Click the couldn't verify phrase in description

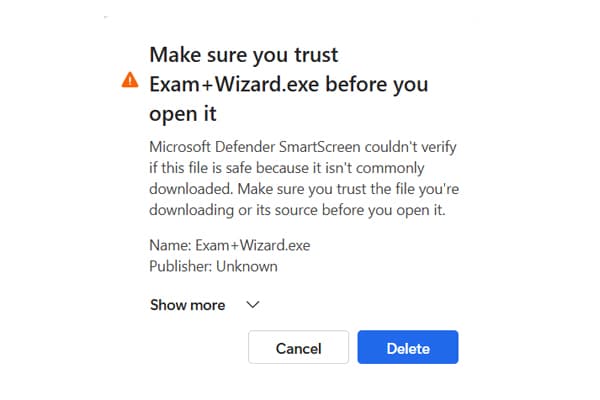click(x=411, y=147)
